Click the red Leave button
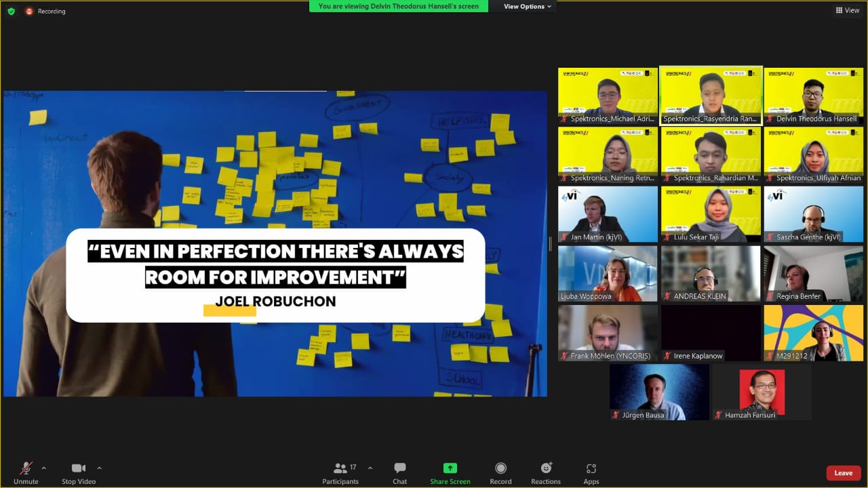 coord(843,473)
